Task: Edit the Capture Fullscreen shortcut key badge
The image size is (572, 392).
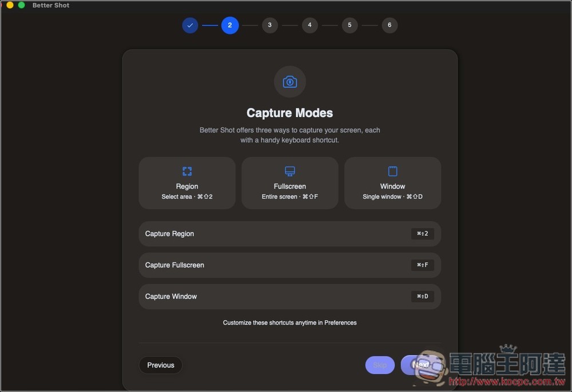Action: point(422,265)
